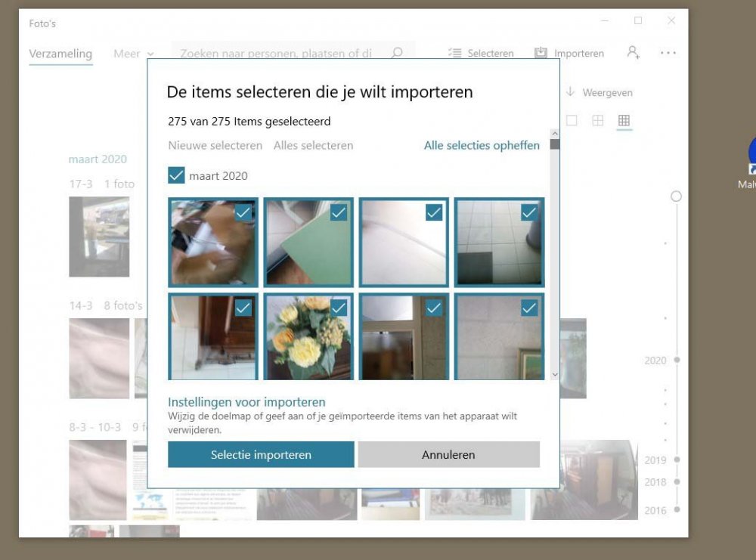The height and width of the screenshot is (560, 756).
Task: Click the search magnifier icon
Action: click(397, 53)
